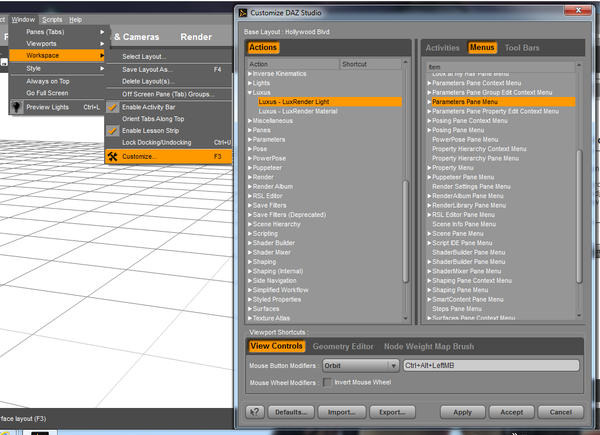600x435 pixels.
Task: Click the DAZ Studio icon in dialog title
Action: (x=243, y=13)
